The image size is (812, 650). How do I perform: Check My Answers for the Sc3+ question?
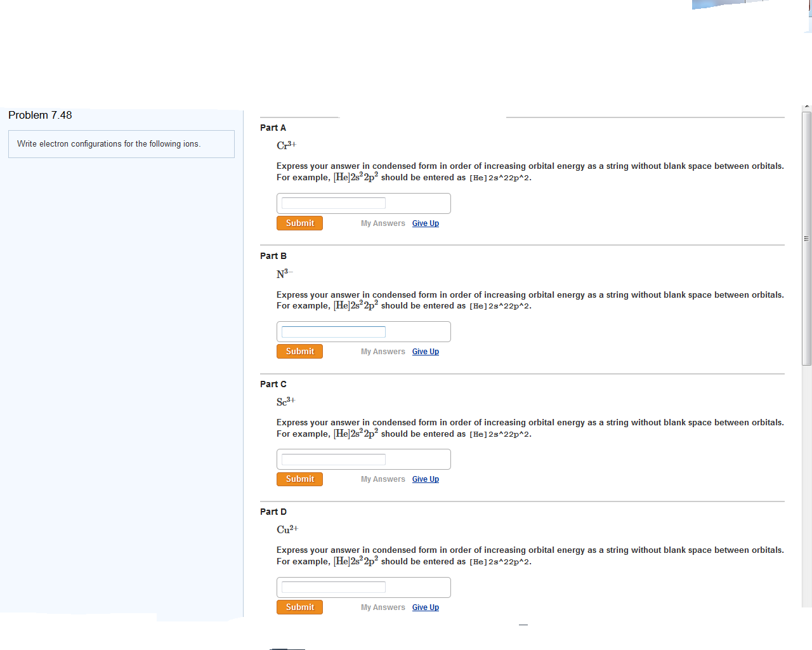coord(383,479)
